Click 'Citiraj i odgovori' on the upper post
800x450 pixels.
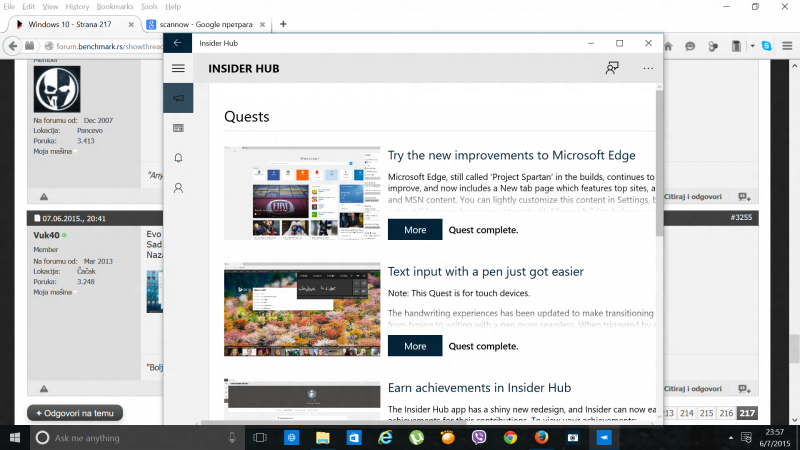tap(693, 196)
